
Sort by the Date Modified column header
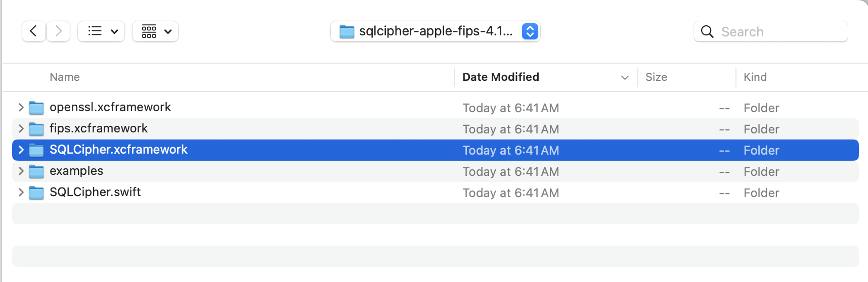pos(501,77)
